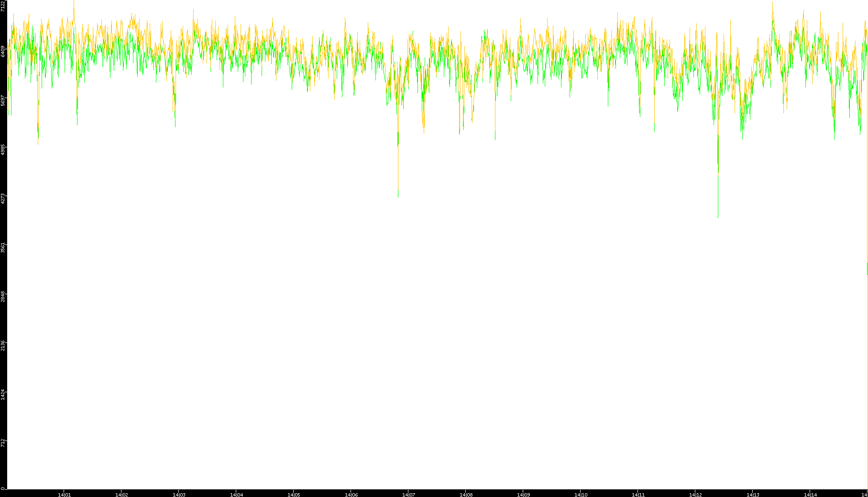This screenshot has height=497, width=868.
Task: Click the 14:09 time label
Action: [x=523, y=495]
